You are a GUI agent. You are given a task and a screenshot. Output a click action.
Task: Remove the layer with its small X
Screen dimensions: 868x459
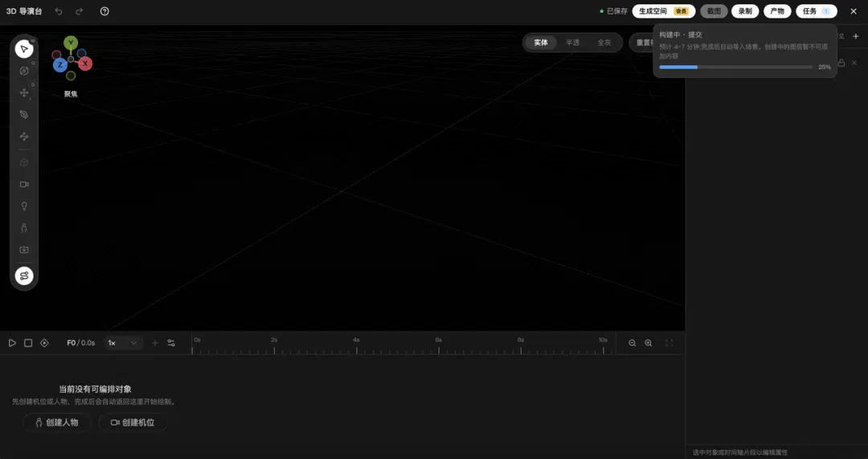point(854,63)
